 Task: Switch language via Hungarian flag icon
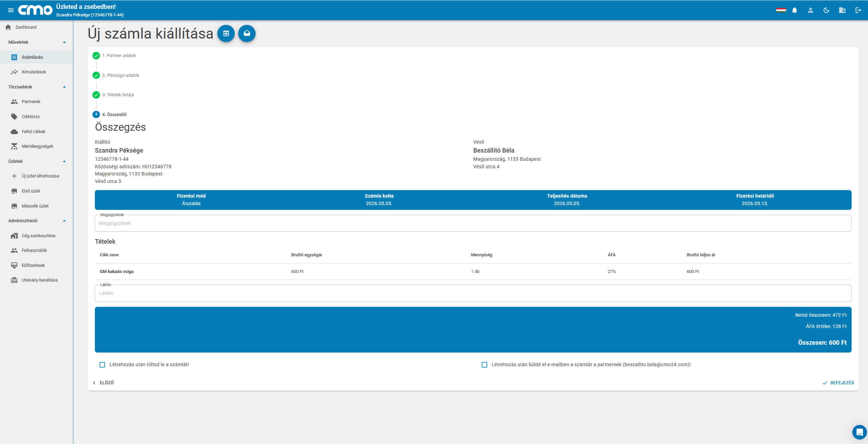[x=781, y=10]
